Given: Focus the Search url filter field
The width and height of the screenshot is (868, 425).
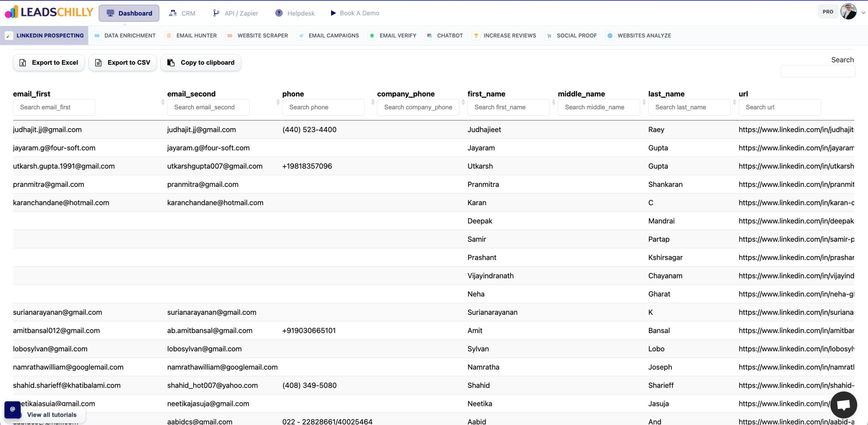Looking at the screenshot, I should click(780, 107).
